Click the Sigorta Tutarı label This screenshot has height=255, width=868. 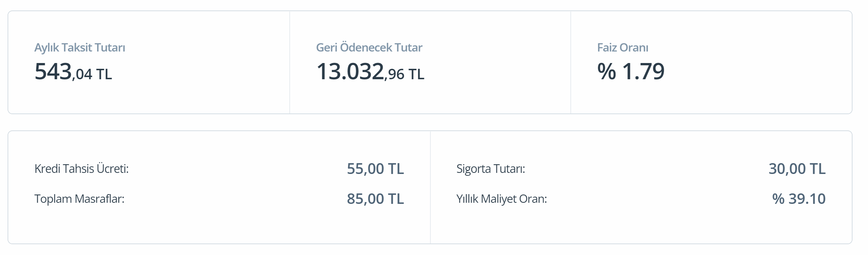pos(490,169)
